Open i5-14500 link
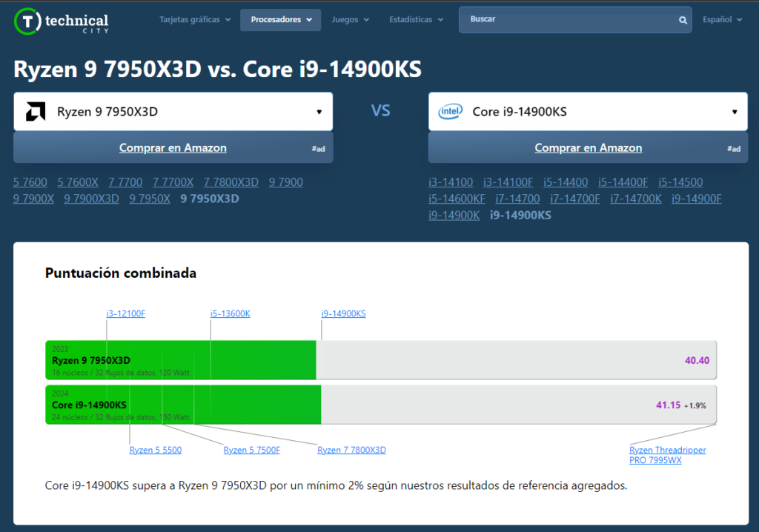759x532 pixels. point(680,182)
